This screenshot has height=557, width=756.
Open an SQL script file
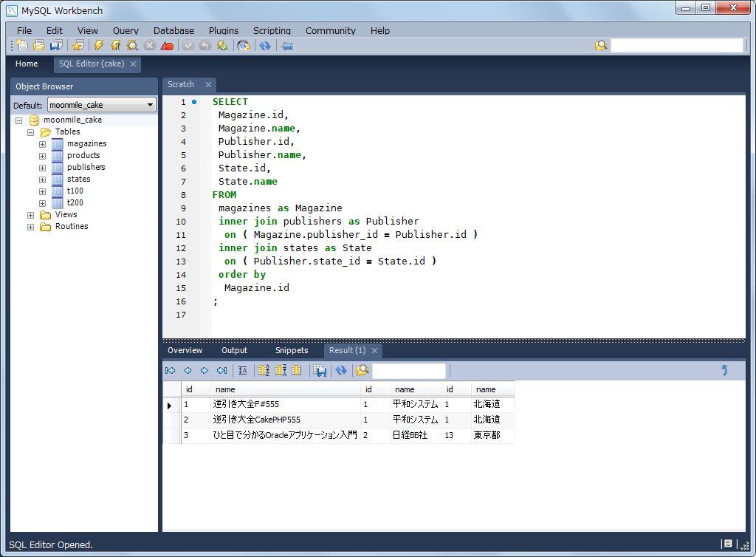tap(38, 46)
